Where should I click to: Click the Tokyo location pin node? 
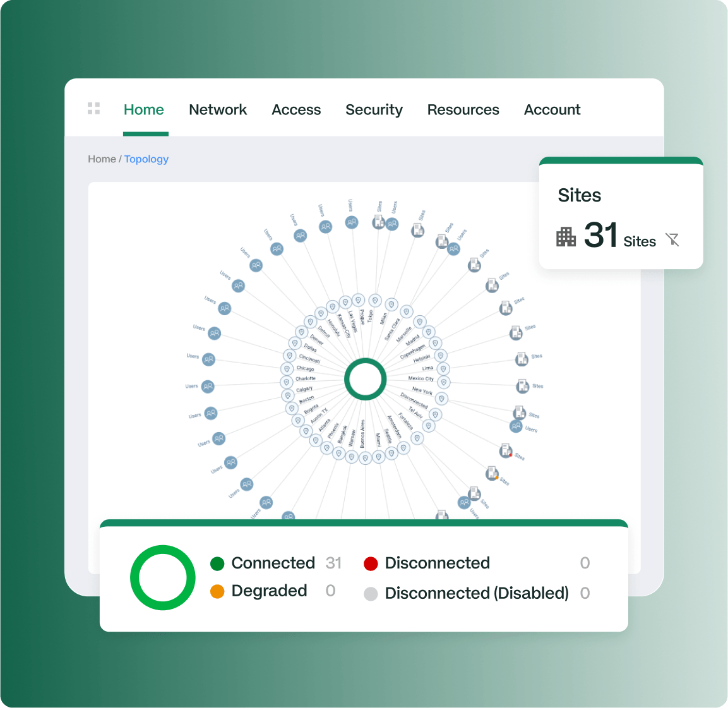(x=375, y=300)
